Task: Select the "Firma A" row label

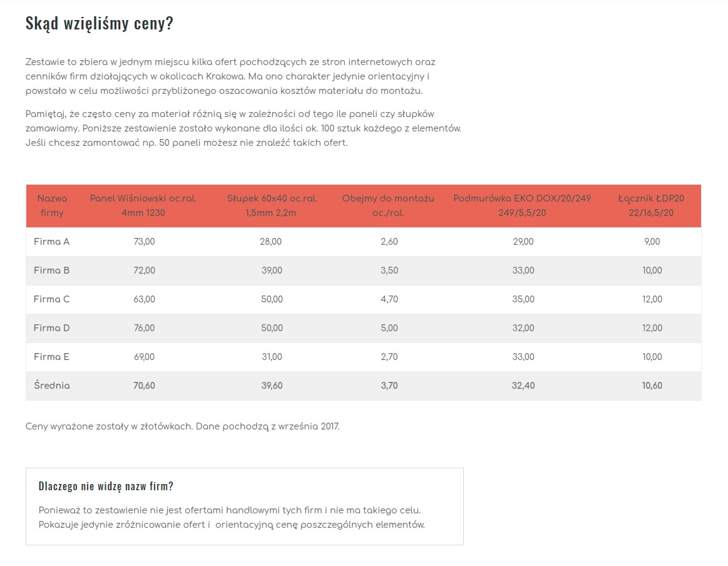Action: click(x=52, y=242)
